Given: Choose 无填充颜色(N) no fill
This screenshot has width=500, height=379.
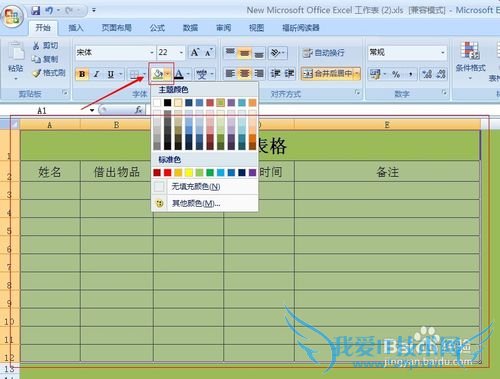Looking at the screenshot, I should 205,187.
